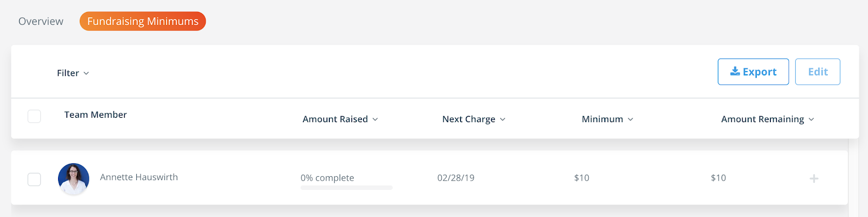
Task: Select the Fundraising Minimums tab
Action: (x=143, y=21)
